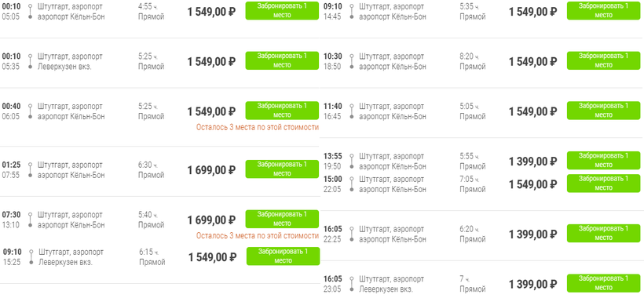Book the 01:25 trip for 1 699,00 ₽
Screen dimensions: 644x298
pos(282,169)
